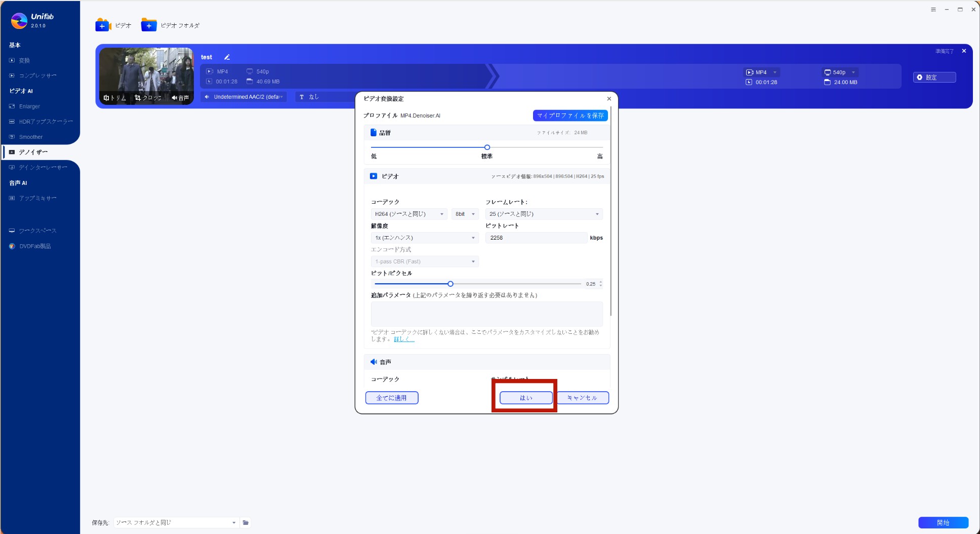Open the 8bit depth dropdown
The width and height of the screenshot is (980, 534).
pyautogui.click(x=465, y=214)
